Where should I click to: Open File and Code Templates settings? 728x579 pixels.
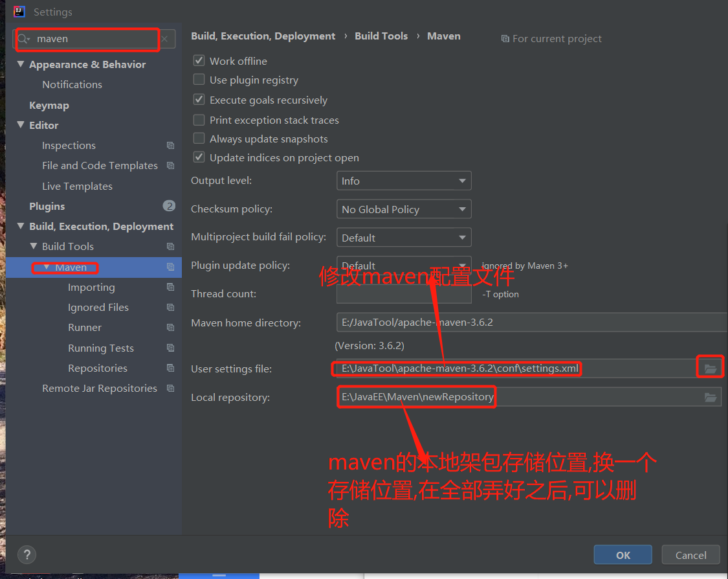coord(100,165)
